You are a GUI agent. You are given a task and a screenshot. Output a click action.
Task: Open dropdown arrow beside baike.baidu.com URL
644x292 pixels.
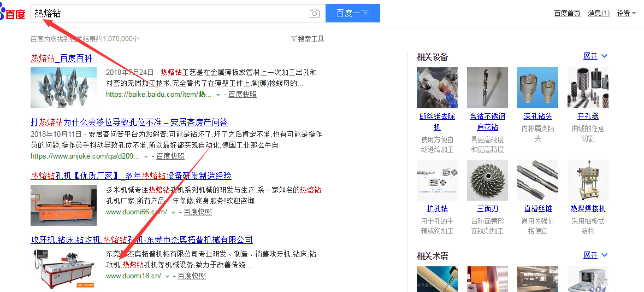(x=218, y=95)
